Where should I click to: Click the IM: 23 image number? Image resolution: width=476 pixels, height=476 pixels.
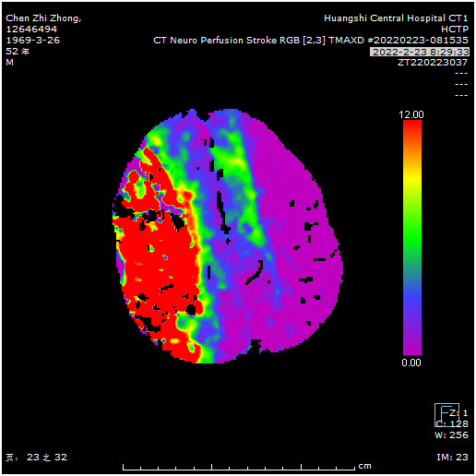coord(452,458)
